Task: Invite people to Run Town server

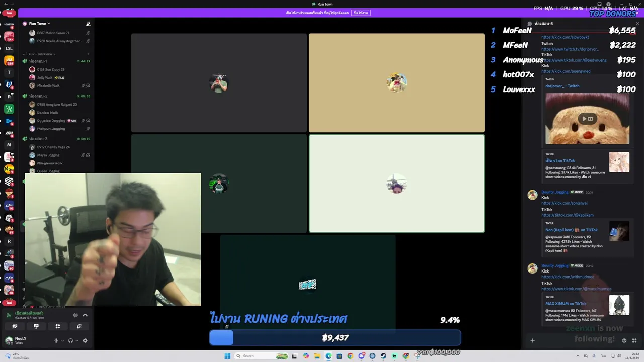Action: (88, 24)
